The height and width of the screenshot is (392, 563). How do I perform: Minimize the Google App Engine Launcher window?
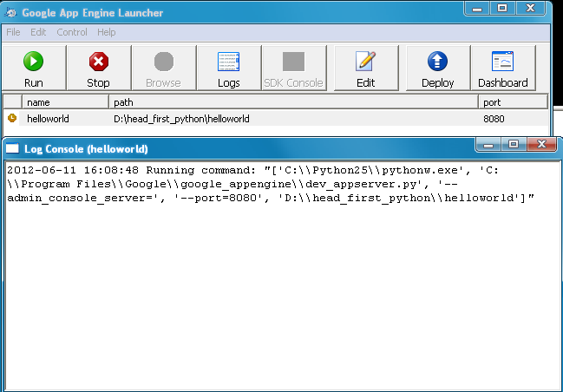[477, 9]
